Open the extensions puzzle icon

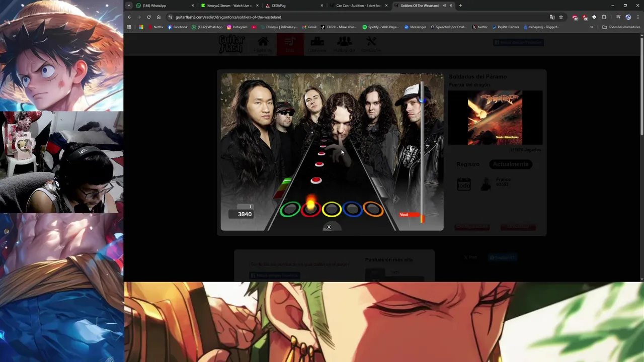point(604,17)
